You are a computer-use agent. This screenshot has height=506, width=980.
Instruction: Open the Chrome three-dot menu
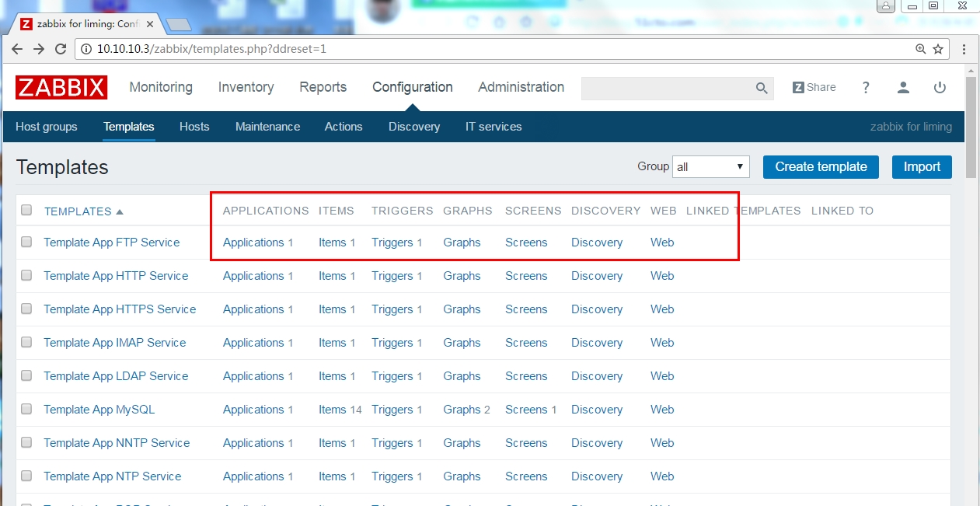tap(964, 49)
